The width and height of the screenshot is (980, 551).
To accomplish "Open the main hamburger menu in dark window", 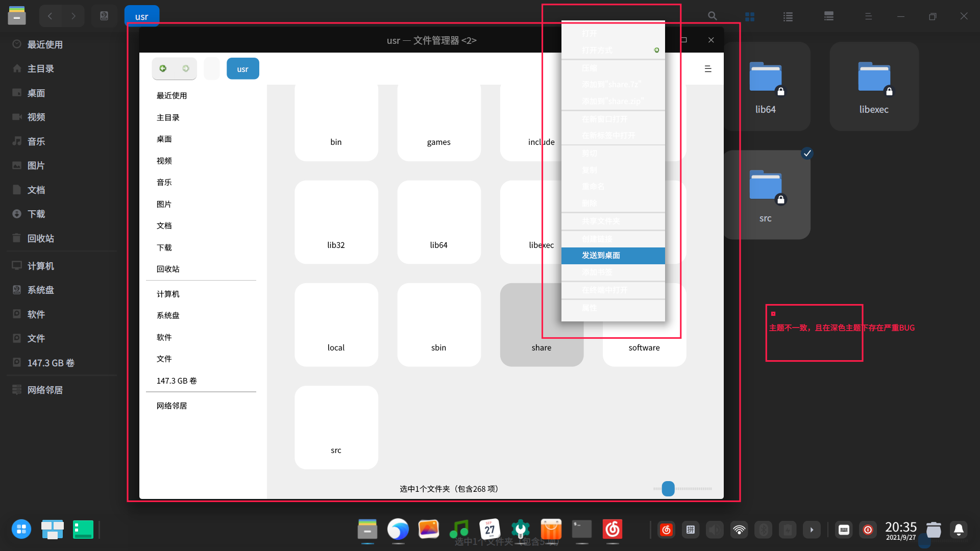I will 868,16.
